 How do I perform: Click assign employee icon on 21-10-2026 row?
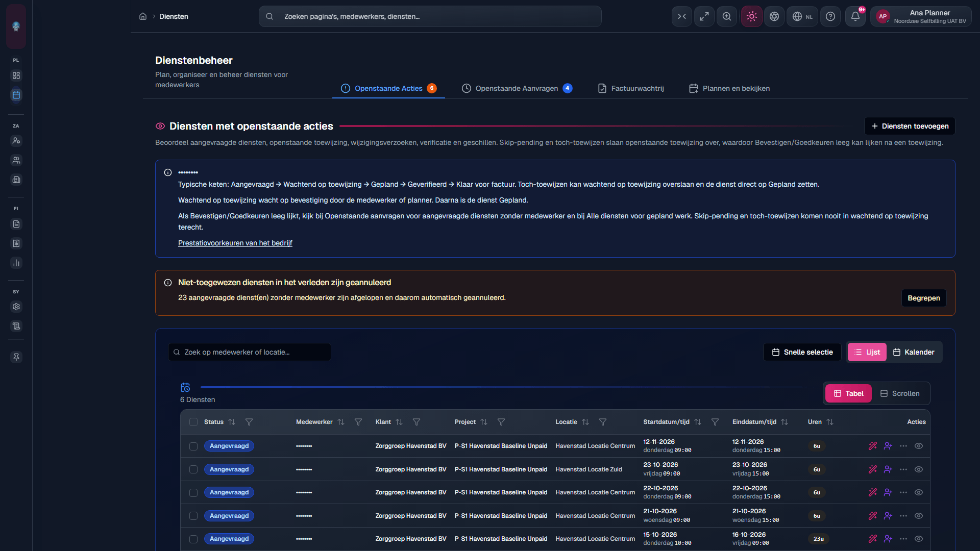point(888,516)
